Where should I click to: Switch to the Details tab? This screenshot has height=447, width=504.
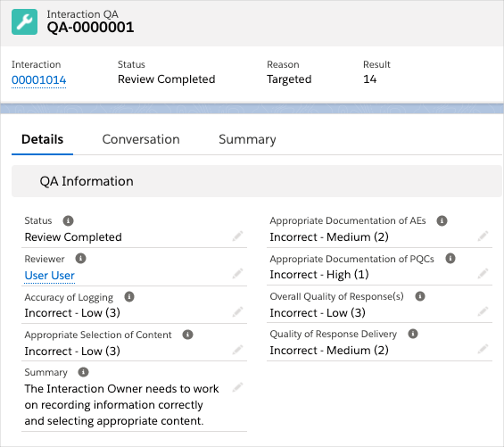(42, 139)
